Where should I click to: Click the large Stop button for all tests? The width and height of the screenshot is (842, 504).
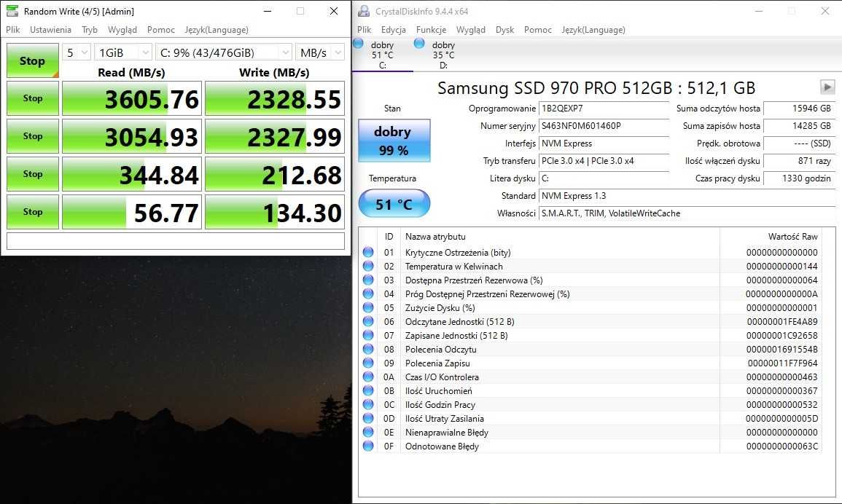(x=32, y=60)
